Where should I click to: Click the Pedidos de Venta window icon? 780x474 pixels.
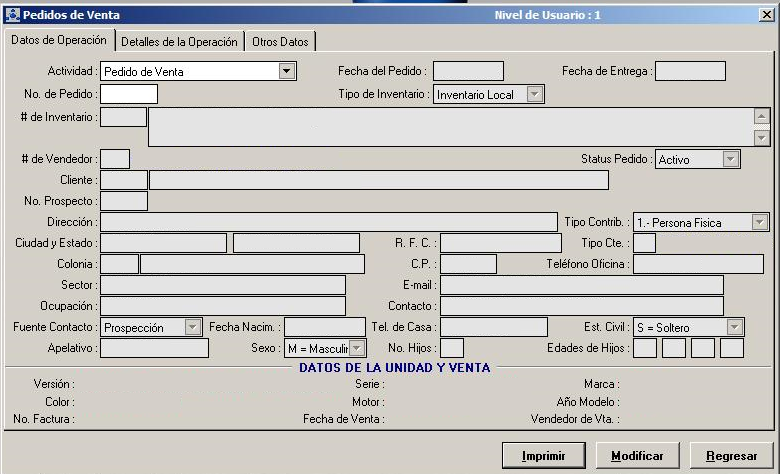tap(12, 15)
